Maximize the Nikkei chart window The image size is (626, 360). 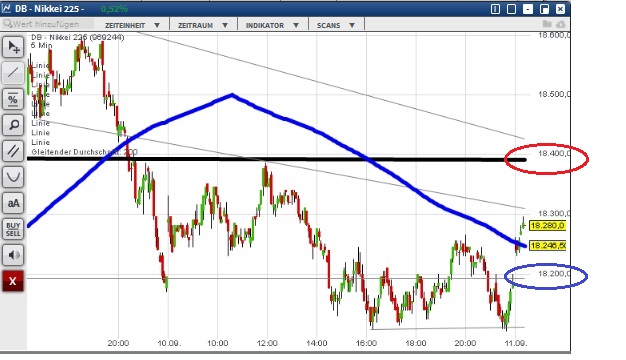pyautogui.click(x=544, y=9)
